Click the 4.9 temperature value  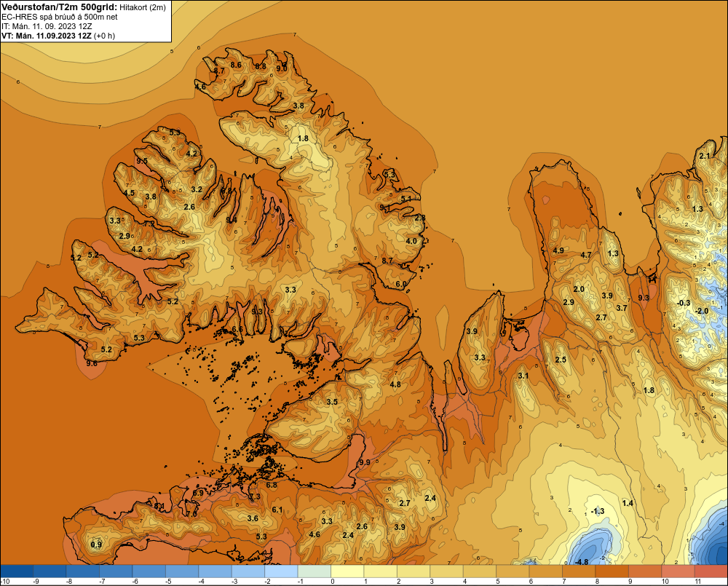pos(558,250)
